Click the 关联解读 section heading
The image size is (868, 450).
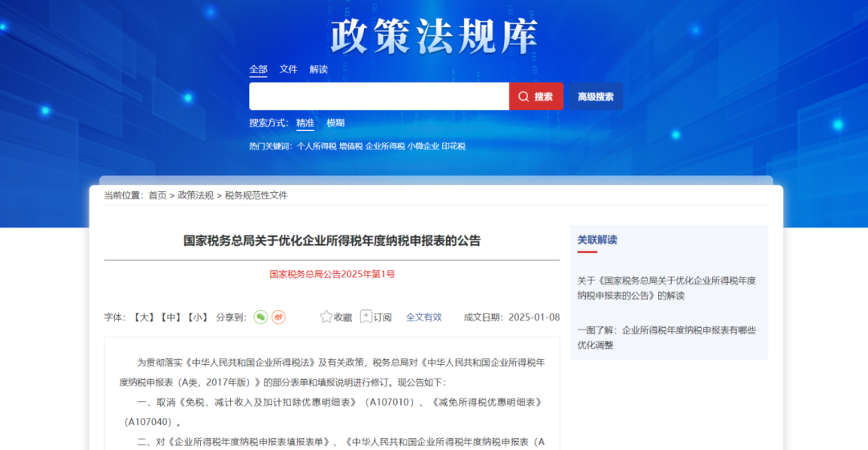pyautogui.click(x=597, y=239)
